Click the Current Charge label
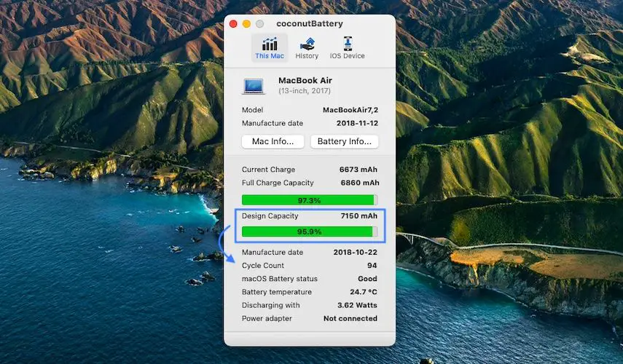The height and width of the screenshot is (364, 623). pyautogui.click(x=269, y=170)
